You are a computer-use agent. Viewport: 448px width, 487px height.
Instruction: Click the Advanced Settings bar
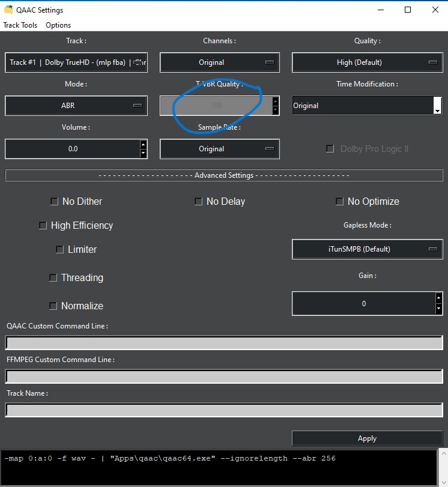click(x=224, y=175)
